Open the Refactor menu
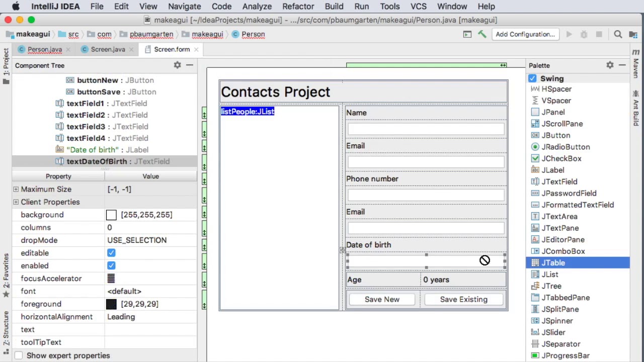The height and width of the screenshot is (362, 644). point(298,7)
